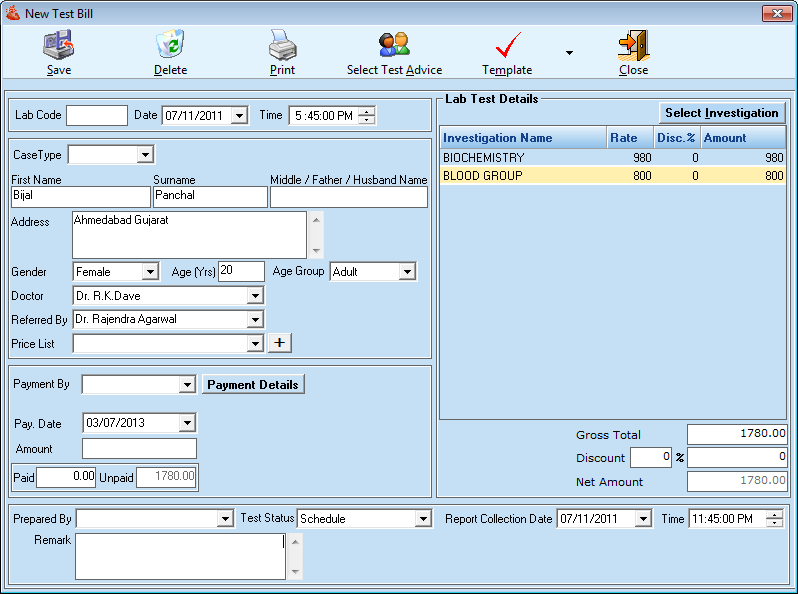
Task: Expand the Doctor combo box
Action: tap(255, 296)
